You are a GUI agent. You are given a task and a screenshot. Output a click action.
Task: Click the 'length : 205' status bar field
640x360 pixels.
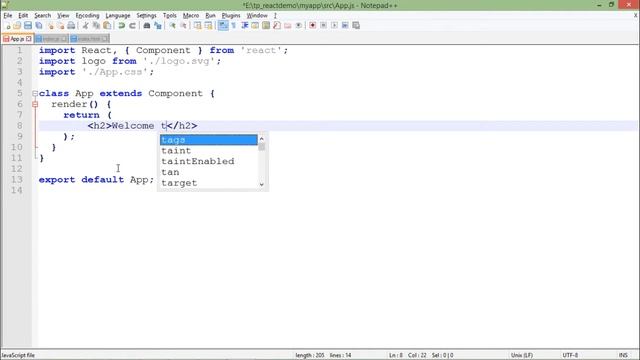pos(310,355)
